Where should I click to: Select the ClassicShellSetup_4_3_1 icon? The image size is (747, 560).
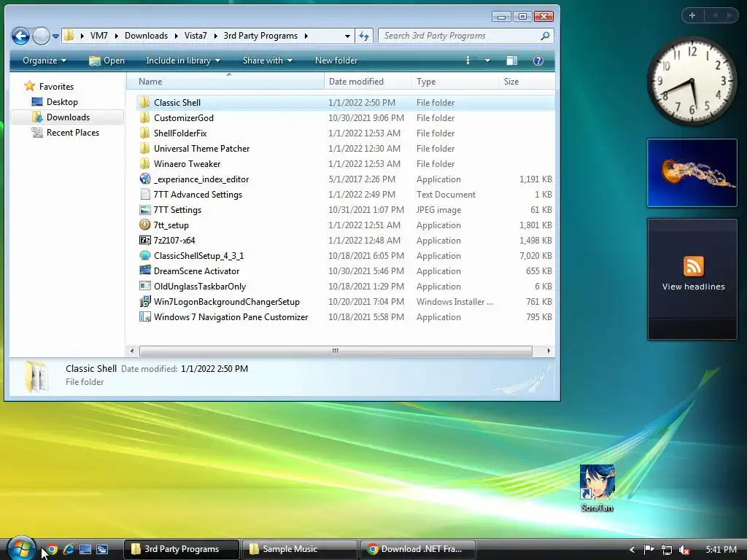[x=145, y=255]
